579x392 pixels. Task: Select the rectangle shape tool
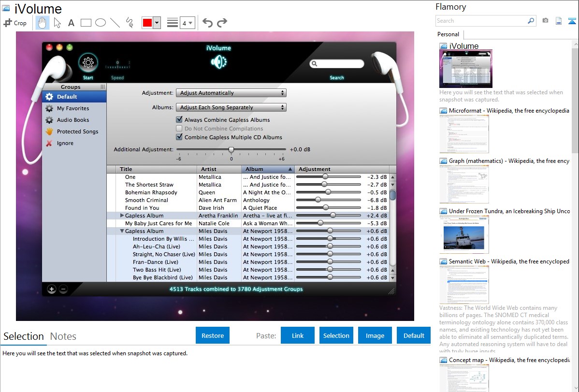pyautogui.click(x=86, y=23)
